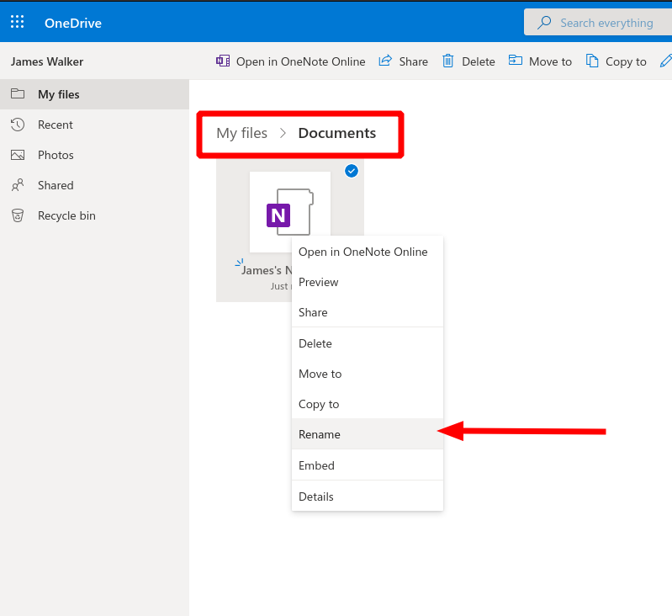Click the Move to toolbar label
Viewport: 672px width, 616px height.
tap(550, 61)
